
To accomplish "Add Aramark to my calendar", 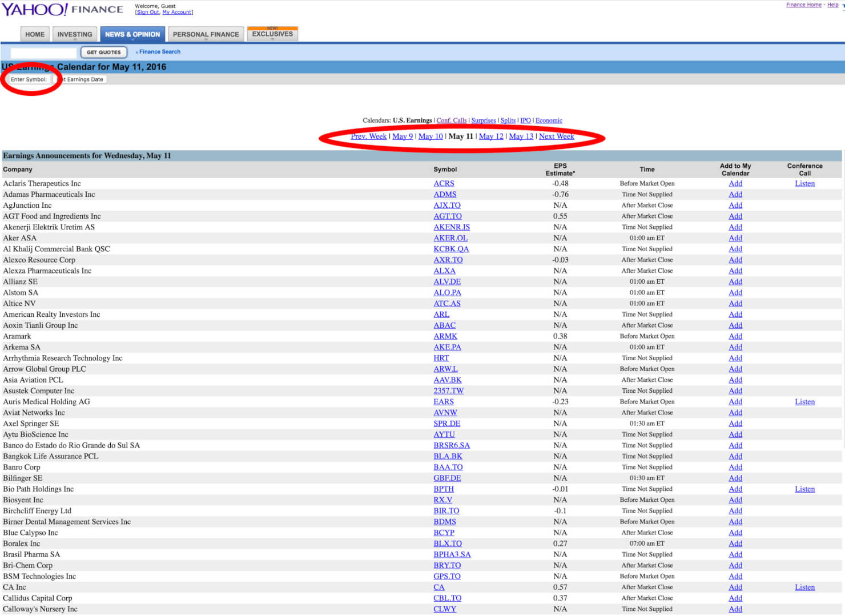I will click(x=735, y=336).
